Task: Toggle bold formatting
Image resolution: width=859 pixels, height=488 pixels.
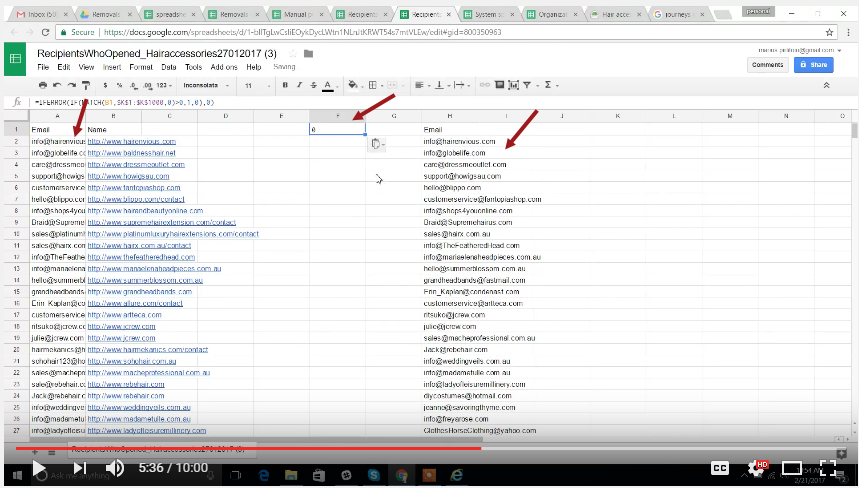Action: [286, 86]
